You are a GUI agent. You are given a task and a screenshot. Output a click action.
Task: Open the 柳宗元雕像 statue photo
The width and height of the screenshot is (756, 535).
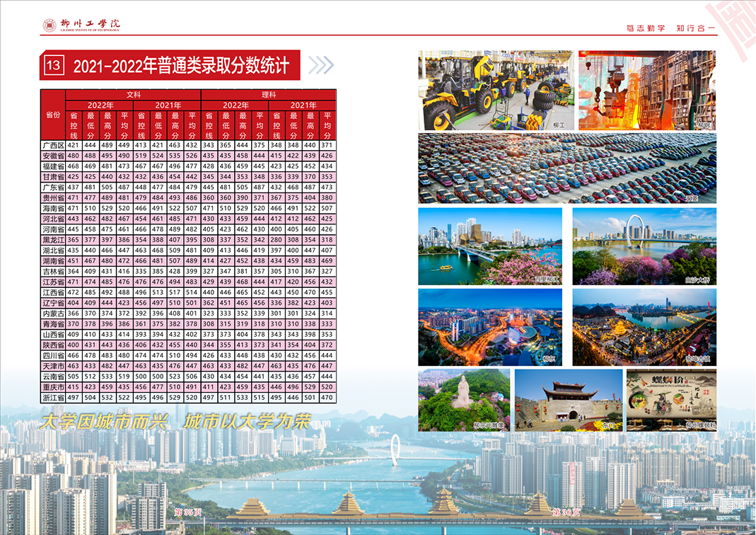click(464, 400)
